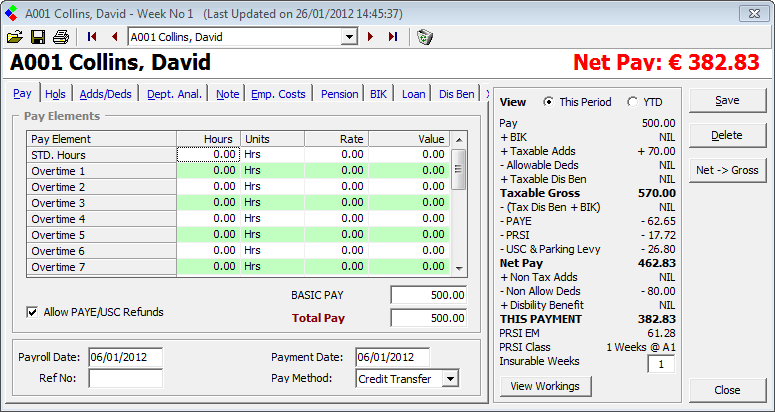Switch to the Adds/Deds tab
This screenshot has width=775, height=412.
pos(106,94)
